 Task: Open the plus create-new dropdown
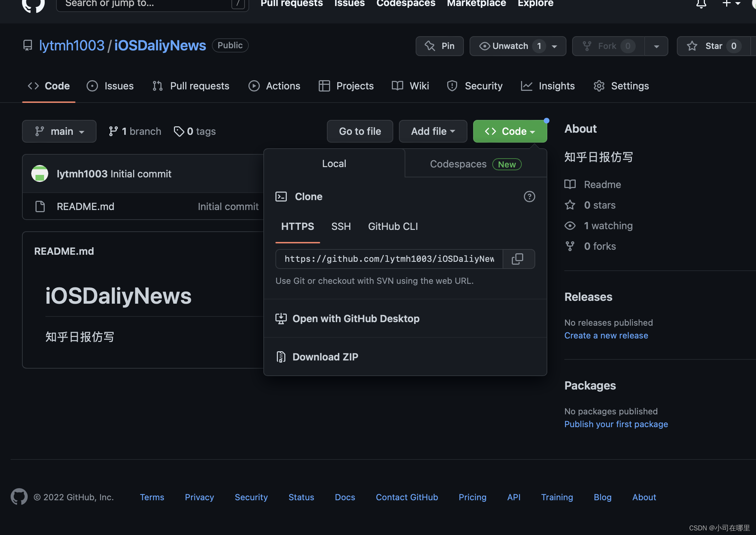(731, 4)
